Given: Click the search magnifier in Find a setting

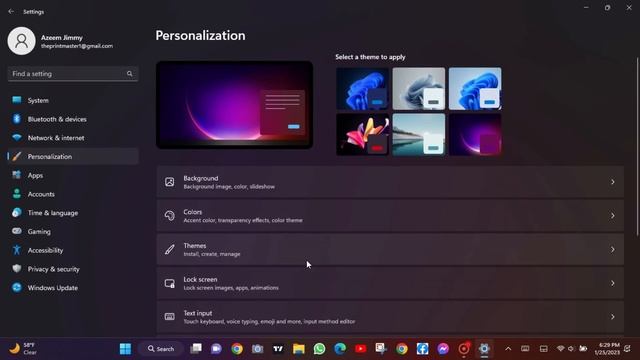Looking at the screenshot, I should point(129,74).
